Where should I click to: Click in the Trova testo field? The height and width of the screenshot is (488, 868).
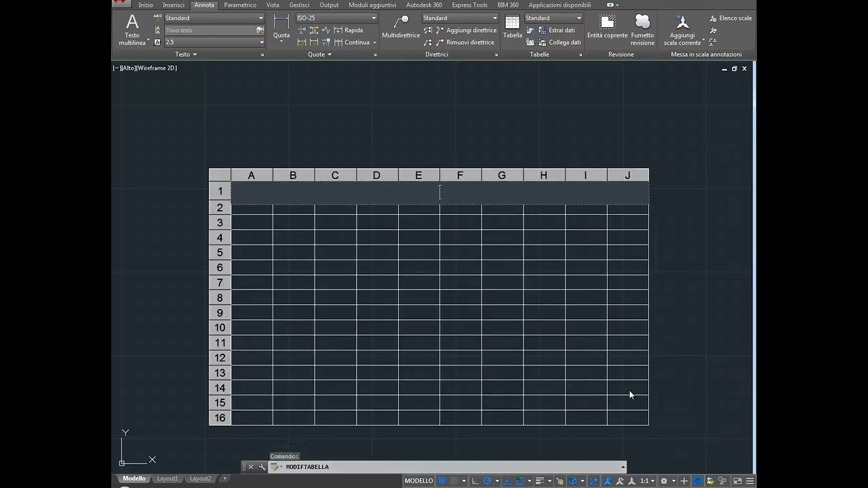[209, 30]
